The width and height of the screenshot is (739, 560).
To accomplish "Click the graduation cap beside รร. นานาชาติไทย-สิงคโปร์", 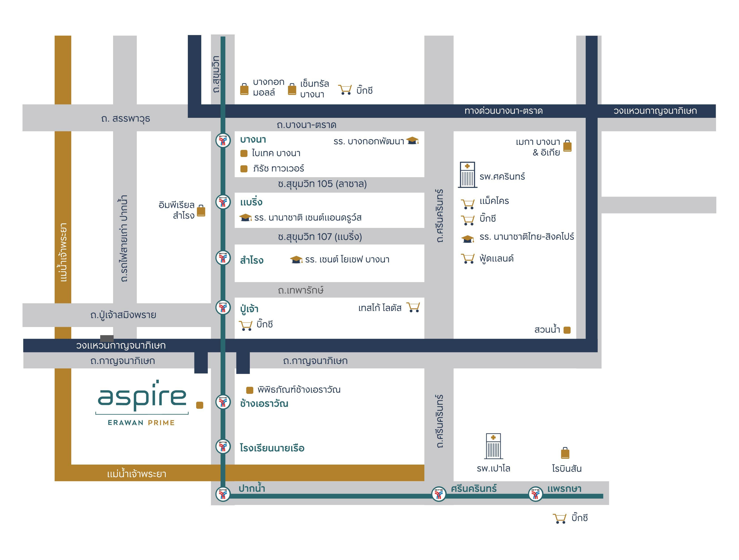I will [468, 239].
